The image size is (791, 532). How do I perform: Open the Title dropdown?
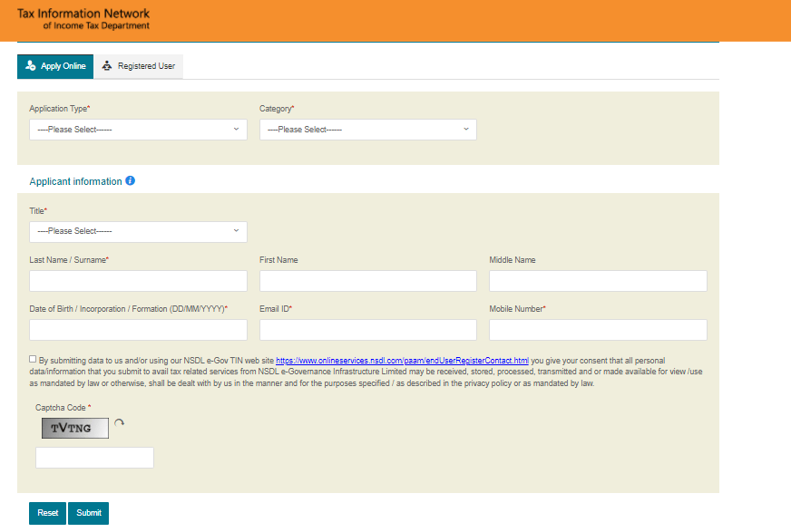tap(138, 231)
